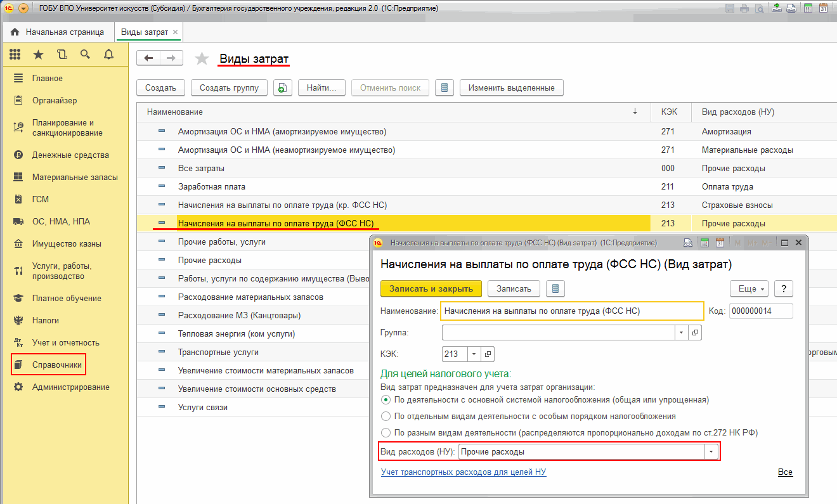Open the ГСМ section
This screenshot has width=837, height=504.
(64, 199)
